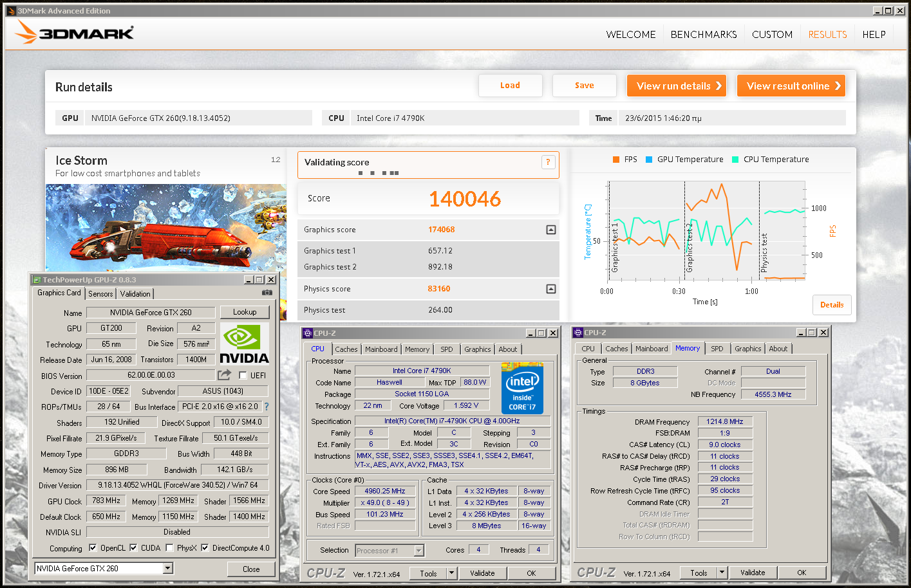This screenshot has height=588, width=911.
Task: Click the GPU-Z BIOS export arrow icon
Action: [224, 374]
